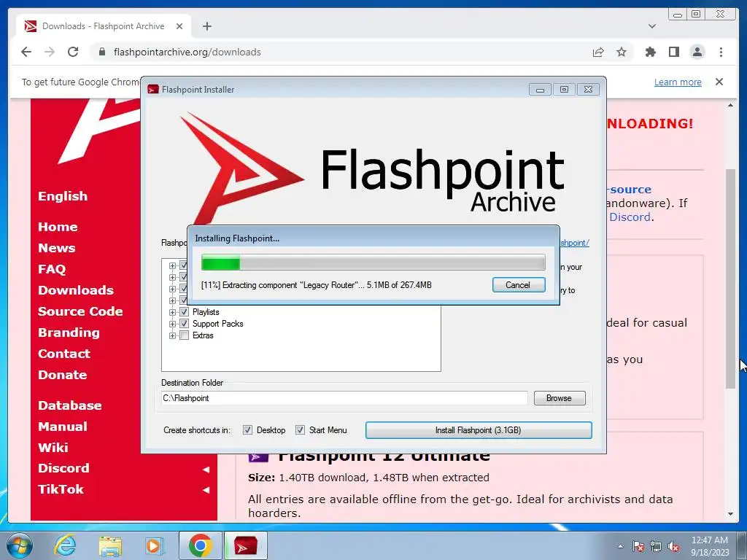Click the Learn more link in the infobar
747x560 pixels.
[678, 82]
